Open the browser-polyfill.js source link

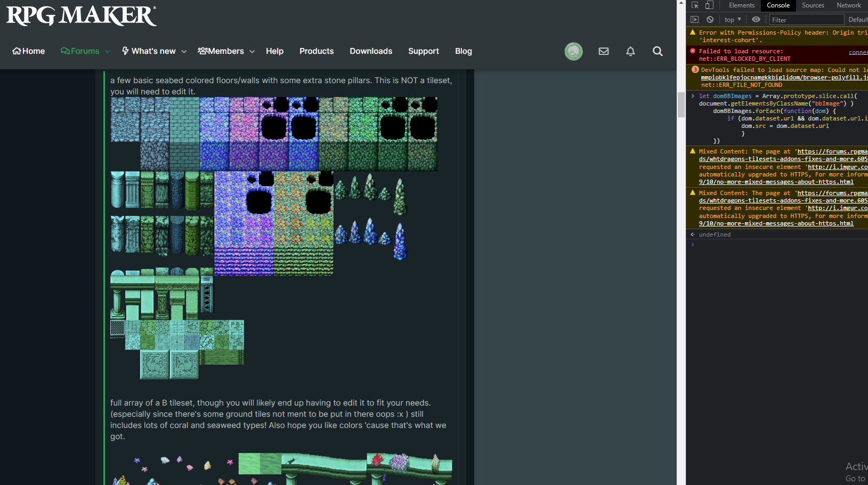coord(784,77)
